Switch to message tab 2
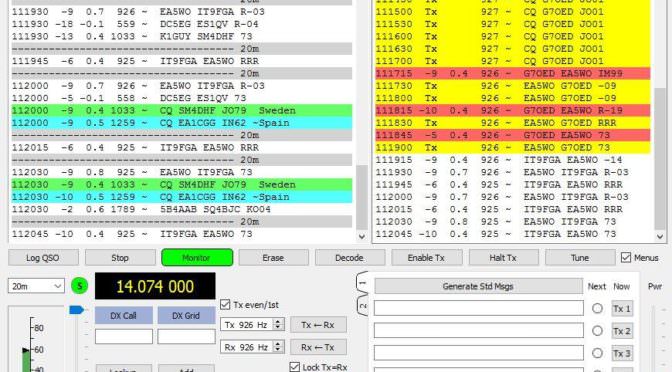672x372 pixels. coord(362,306)
